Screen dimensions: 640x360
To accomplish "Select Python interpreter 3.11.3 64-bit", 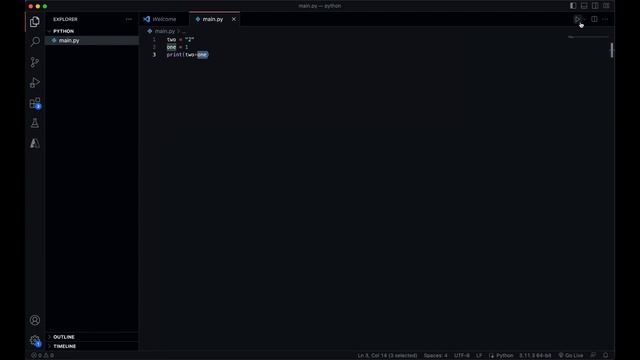I will (x=535, y=355).
